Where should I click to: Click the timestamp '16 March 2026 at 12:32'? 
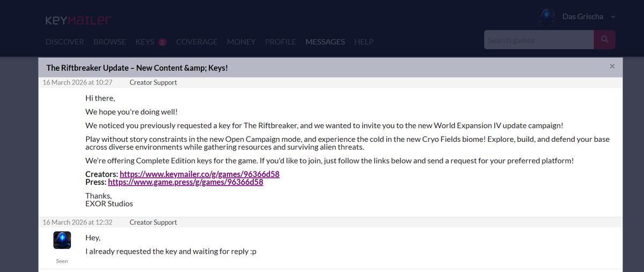pos(77,222)
